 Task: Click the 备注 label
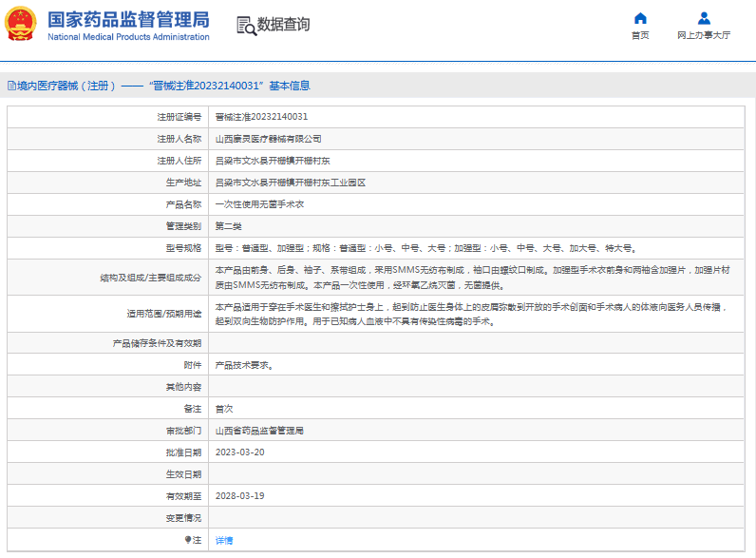point(193,409)
